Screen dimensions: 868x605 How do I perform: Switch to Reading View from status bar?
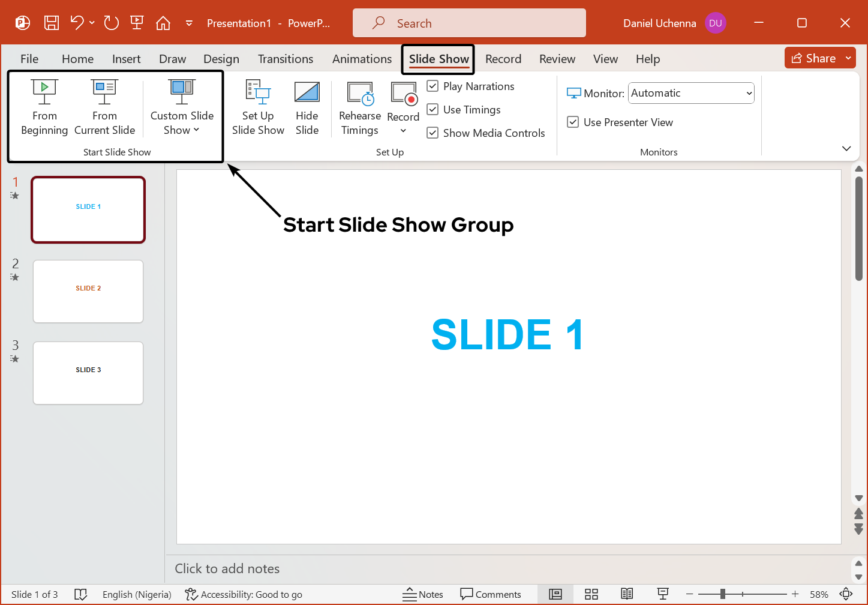coord(627,594)
